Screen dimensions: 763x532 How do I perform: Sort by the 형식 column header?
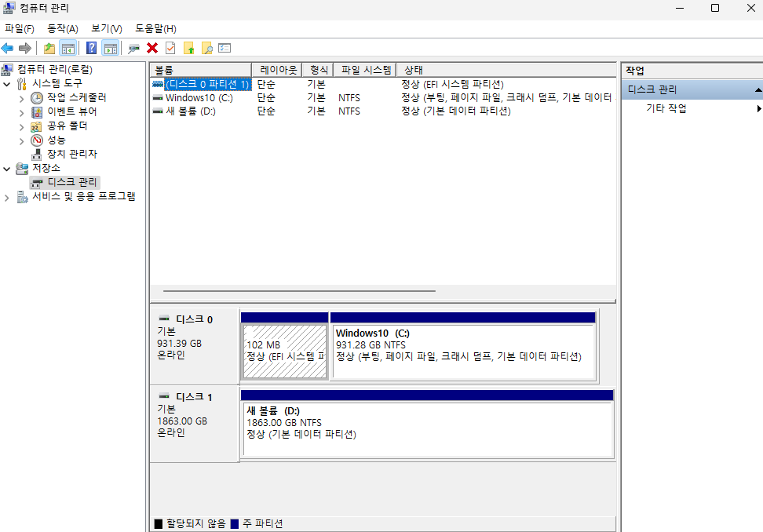[318, 70]
